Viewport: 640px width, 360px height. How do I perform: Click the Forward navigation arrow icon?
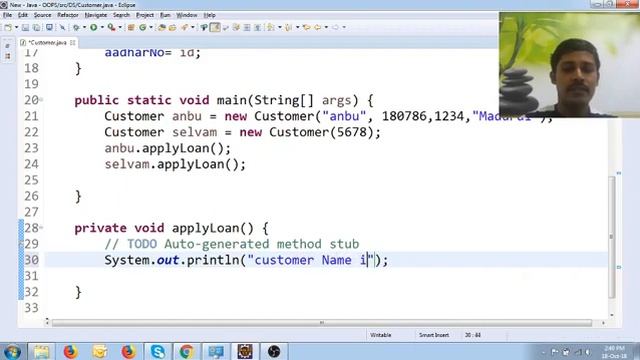click(336, 27)
